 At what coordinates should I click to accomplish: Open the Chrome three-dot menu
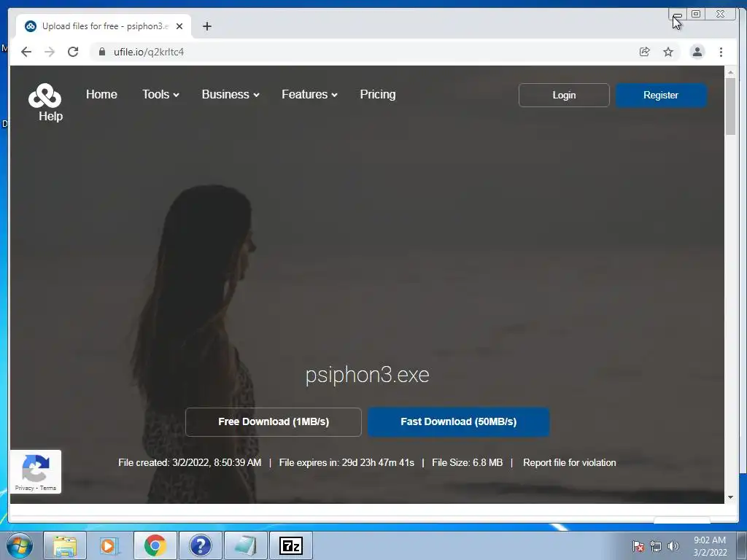(721, 52)
